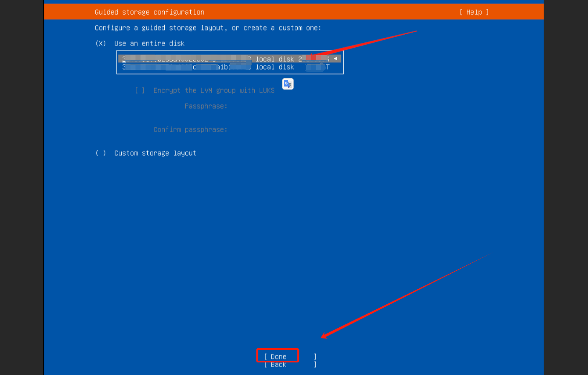Screen dimensions: 588x375
Task: Select the highlighted first local disk entry
Action: pyautogui.click(x=230, y=59)
